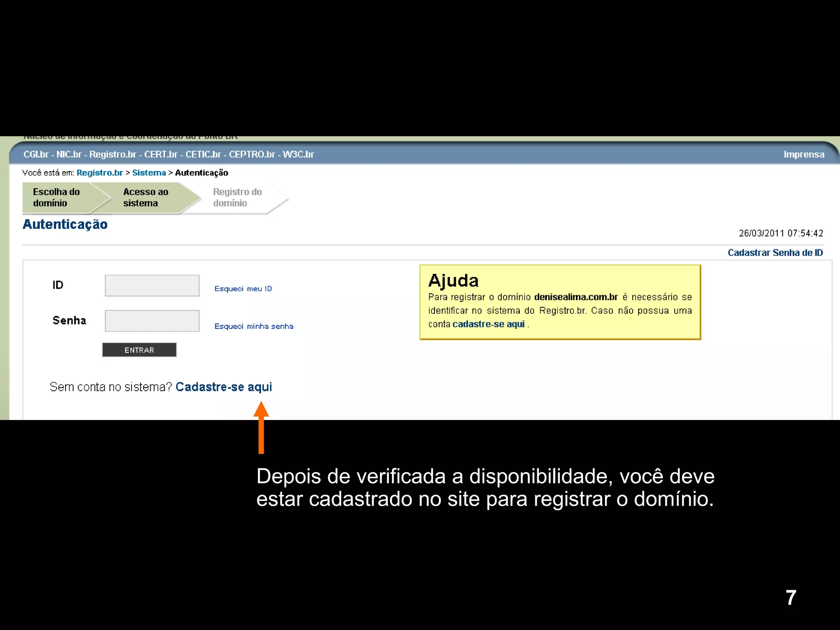Click the 'Sem conta no sistema?' text
The width and height of the screenshot is (840, 630).
[x=111, y=387]
